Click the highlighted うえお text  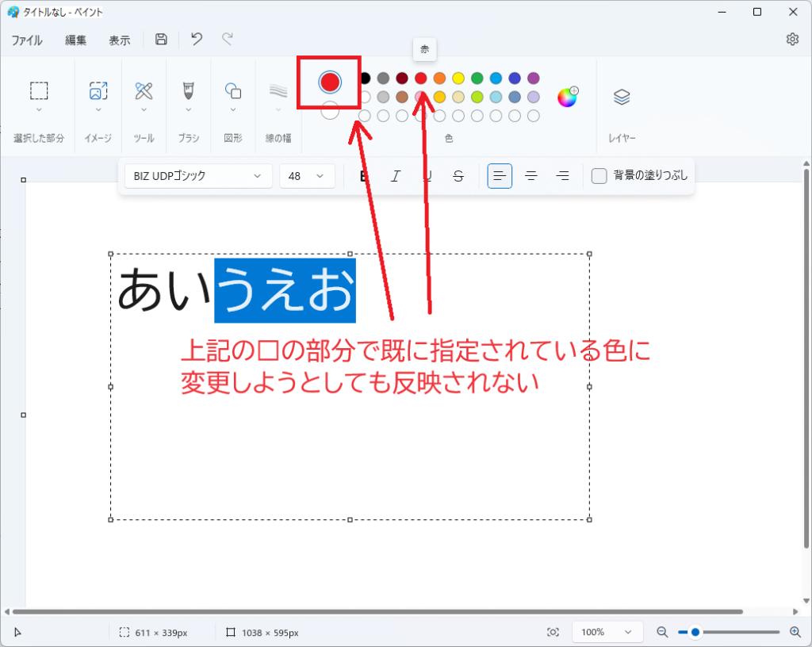(x=285, y=290)
